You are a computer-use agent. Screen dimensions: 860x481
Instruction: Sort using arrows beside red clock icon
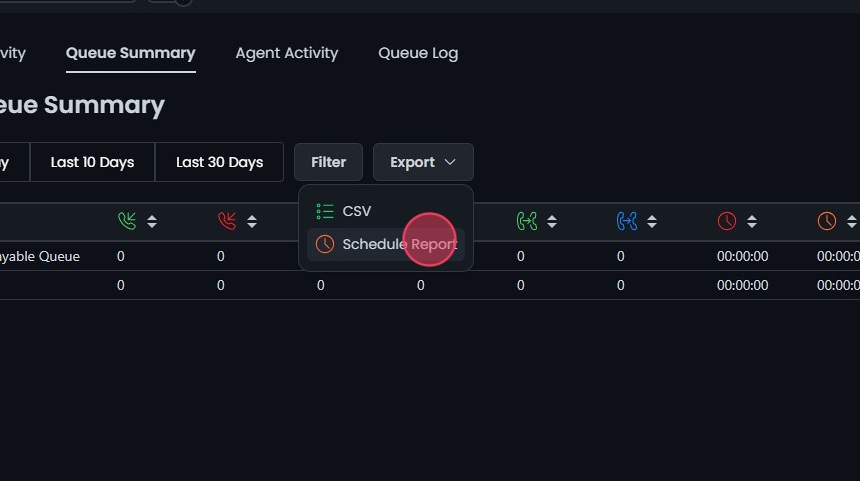[752, 221]
